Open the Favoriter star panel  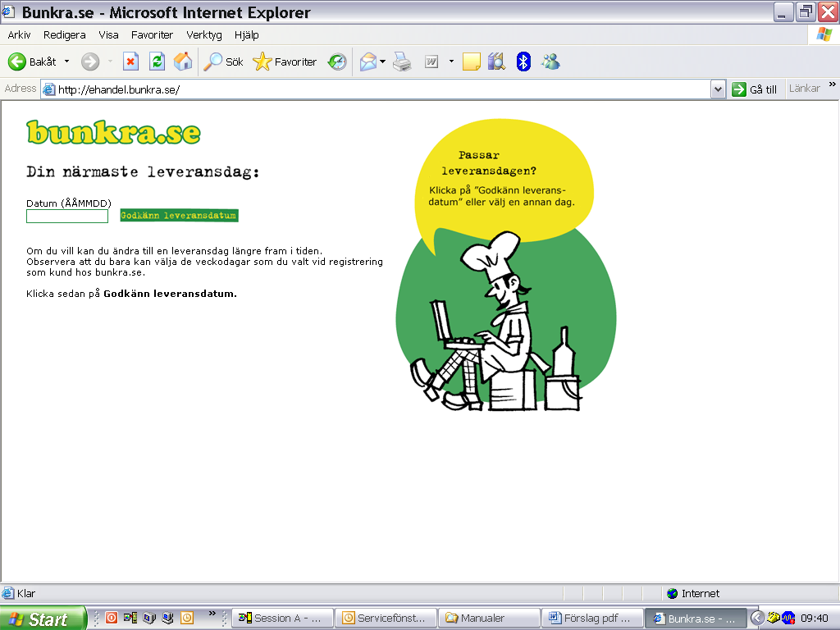click(x=285, y=62)
